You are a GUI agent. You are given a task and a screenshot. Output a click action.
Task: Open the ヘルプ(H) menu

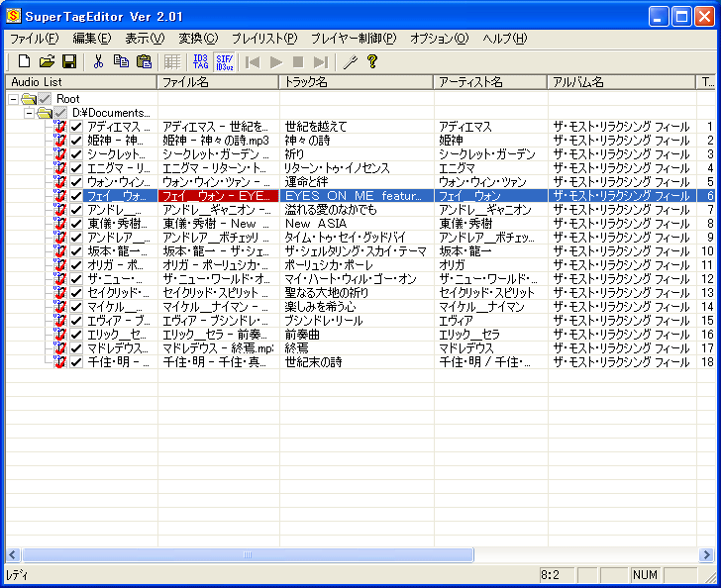coord(505,39)
